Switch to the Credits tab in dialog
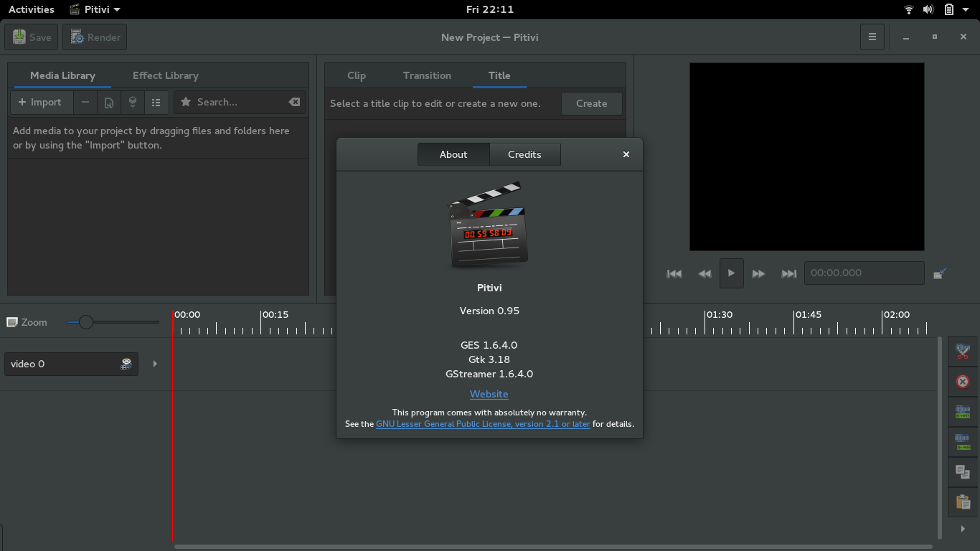This screenshot has width=980, height=551. [524, 154]
